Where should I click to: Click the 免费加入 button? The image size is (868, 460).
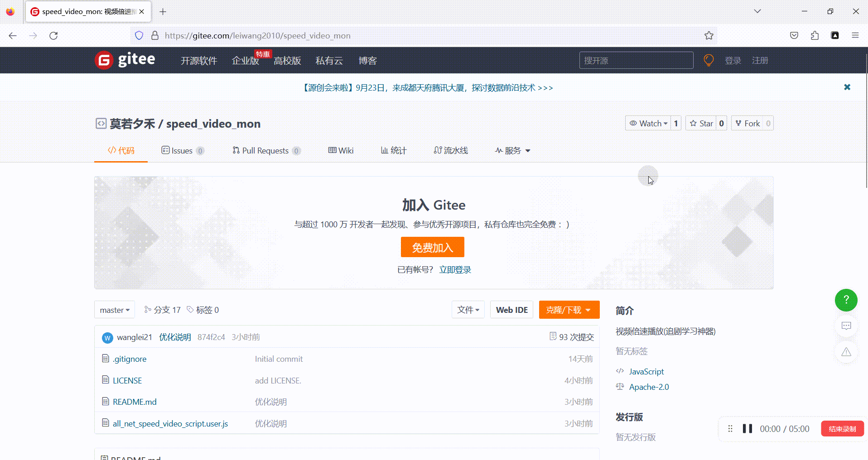[433, 247]
